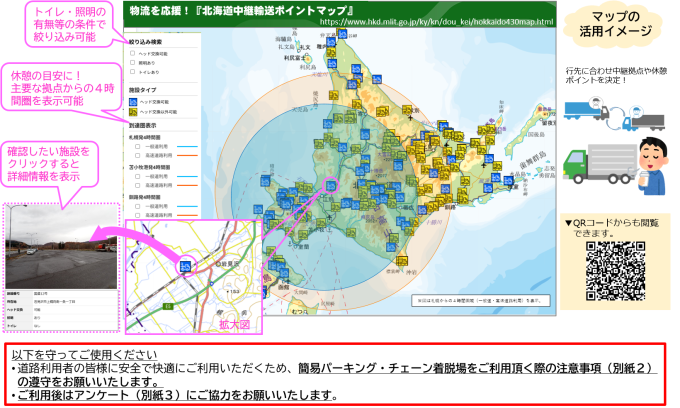The image size is (680, 408).
Task: Tick 高速道路利用 under 苫小牧港発4時間圏
Action: pyautogui.click(x=139, y=183)
